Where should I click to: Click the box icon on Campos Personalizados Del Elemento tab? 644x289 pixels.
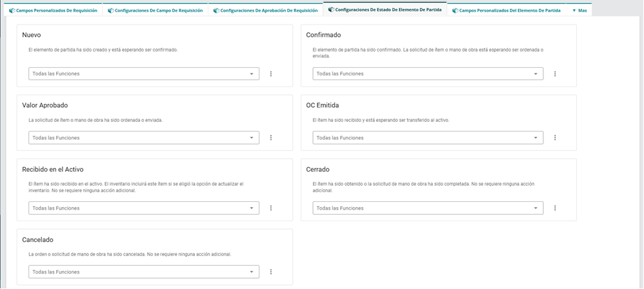coord(455,10)
